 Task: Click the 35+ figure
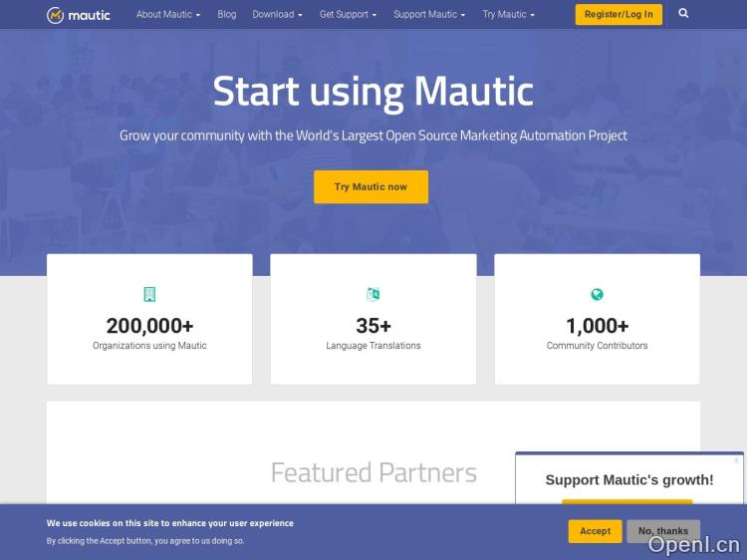pos(373,326)
